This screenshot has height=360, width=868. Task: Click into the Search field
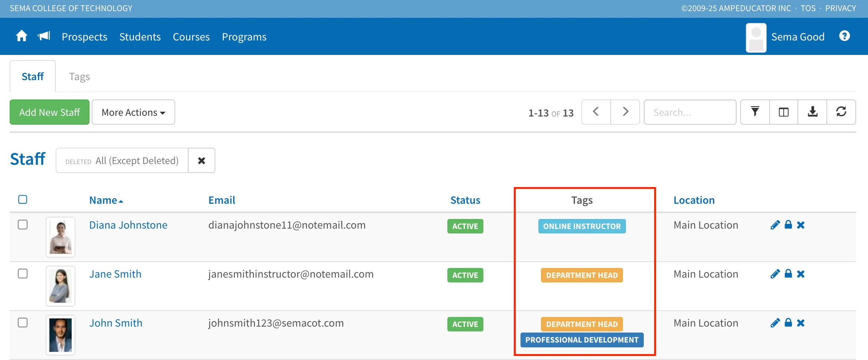coord(690,112)
